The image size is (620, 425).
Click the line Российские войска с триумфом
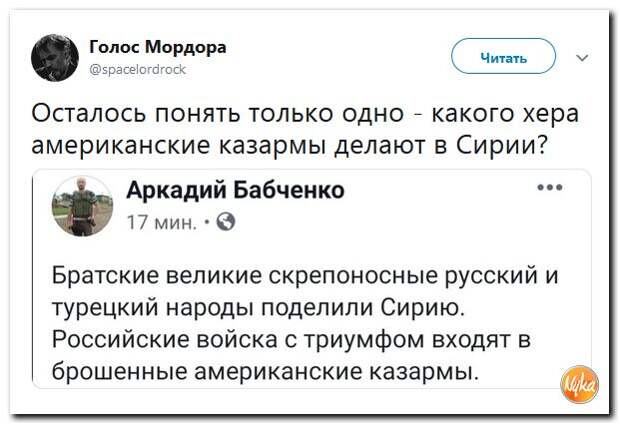click(x=291, y=340)
